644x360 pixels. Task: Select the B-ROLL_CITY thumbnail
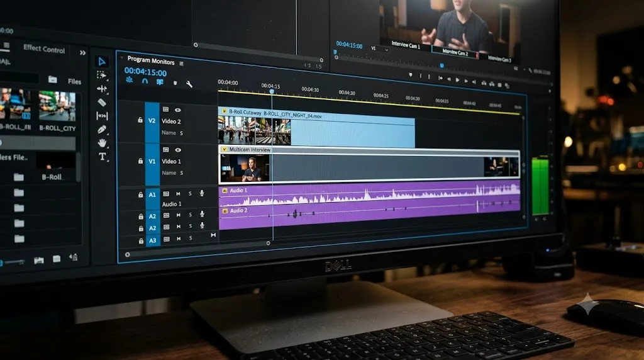[57, 106]
